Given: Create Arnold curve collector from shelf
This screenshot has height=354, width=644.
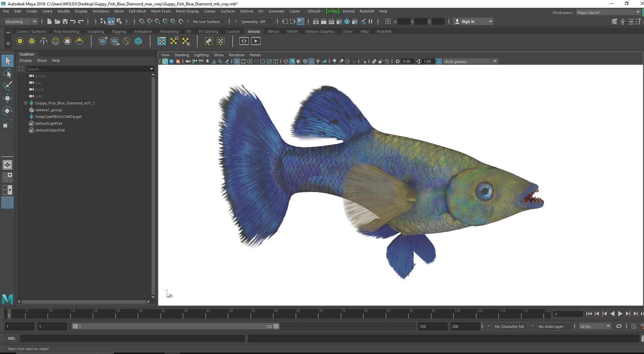Looking at the screenshot, I should [126, 41].
